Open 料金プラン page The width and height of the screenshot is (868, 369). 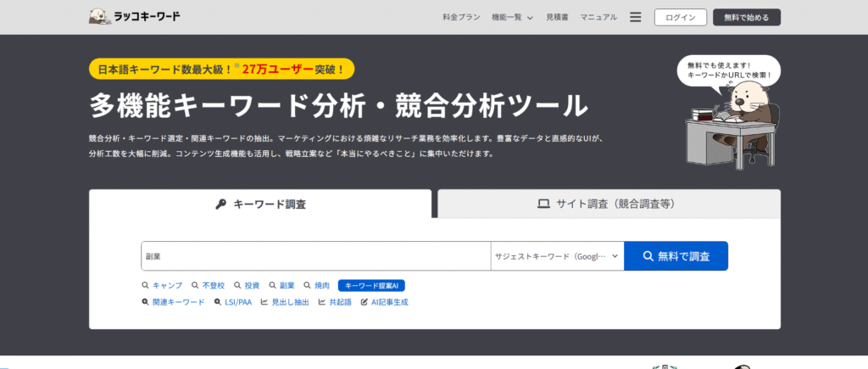pyautogui.click(x=461, y=17)
